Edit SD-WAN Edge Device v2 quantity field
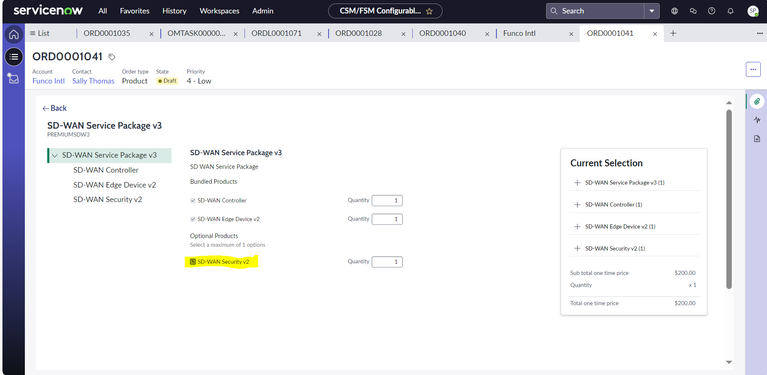Viewport: 767px width, 375px height. pyautogui.click(x=387, y=219)
